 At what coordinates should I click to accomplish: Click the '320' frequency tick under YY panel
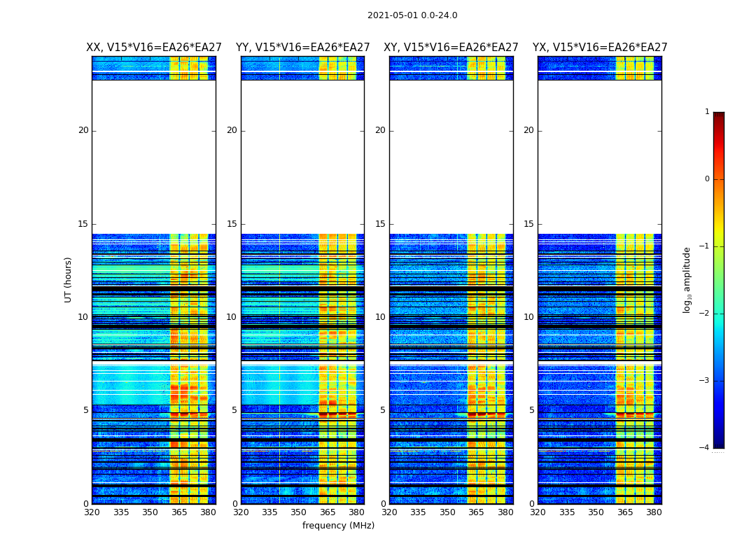click(241, 512)
